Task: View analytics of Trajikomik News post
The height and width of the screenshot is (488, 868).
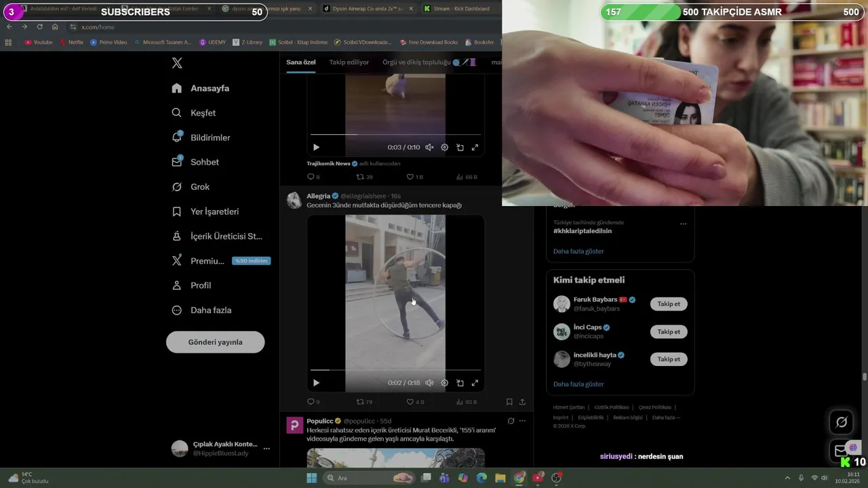Action: pyautogui.click(x=467, y=177)
